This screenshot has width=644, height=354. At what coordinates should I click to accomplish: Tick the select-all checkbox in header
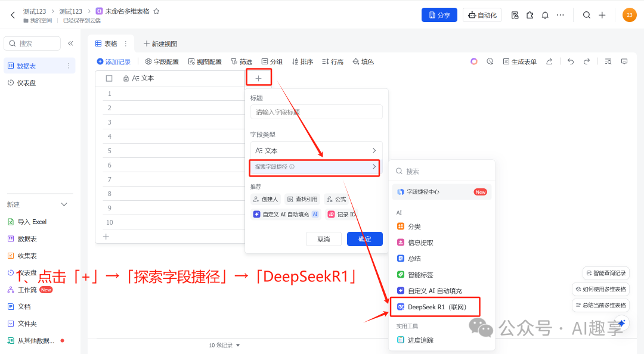(109, 78)
